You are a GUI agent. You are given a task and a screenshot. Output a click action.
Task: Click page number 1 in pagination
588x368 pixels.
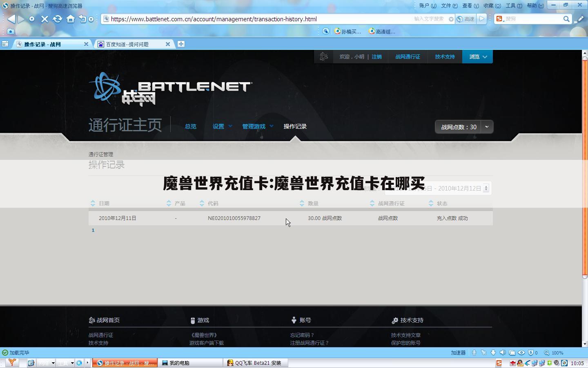[x=93, y=230]
